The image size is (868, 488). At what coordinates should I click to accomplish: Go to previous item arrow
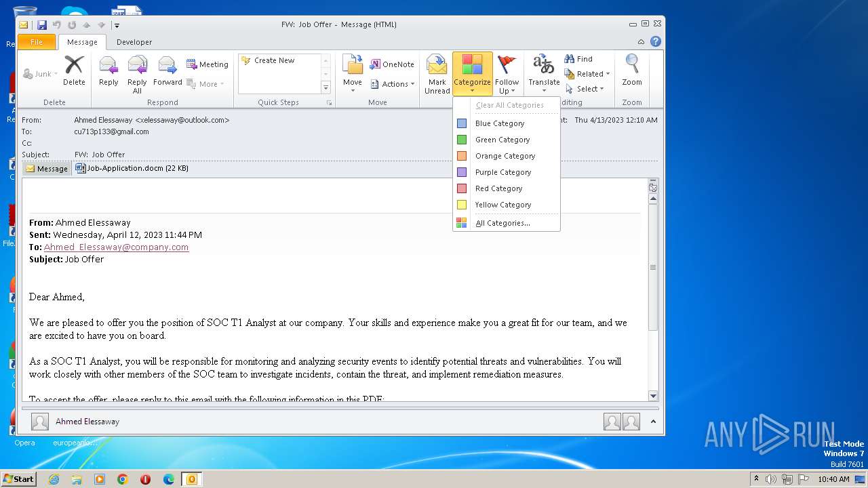point(86,25)
